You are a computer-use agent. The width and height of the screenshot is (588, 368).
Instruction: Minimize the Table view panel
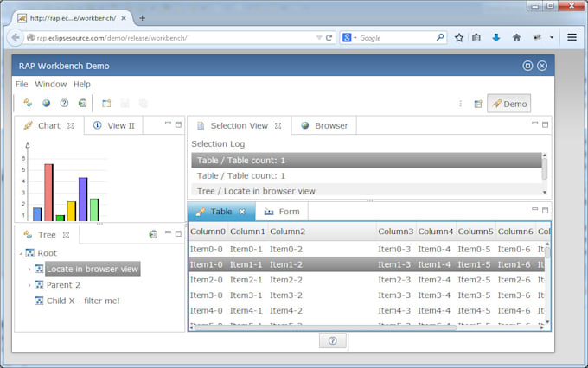(534, 209)
